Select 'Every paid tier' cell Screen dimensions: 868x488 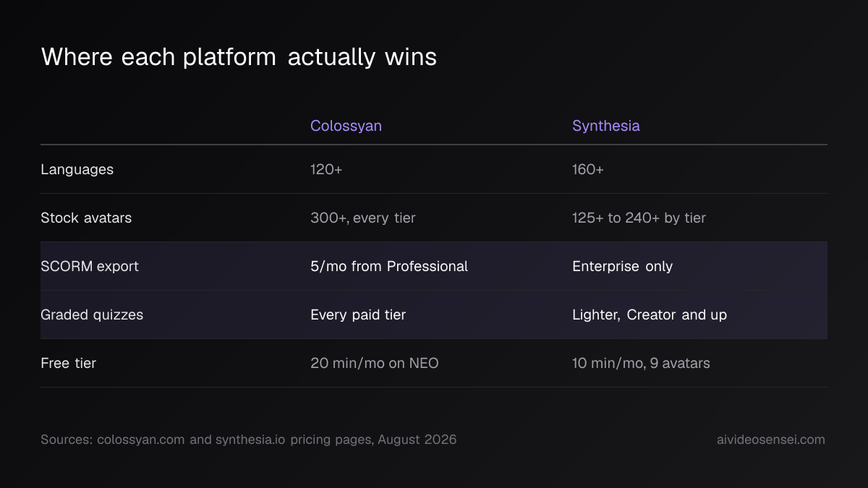tap(358, 315)
